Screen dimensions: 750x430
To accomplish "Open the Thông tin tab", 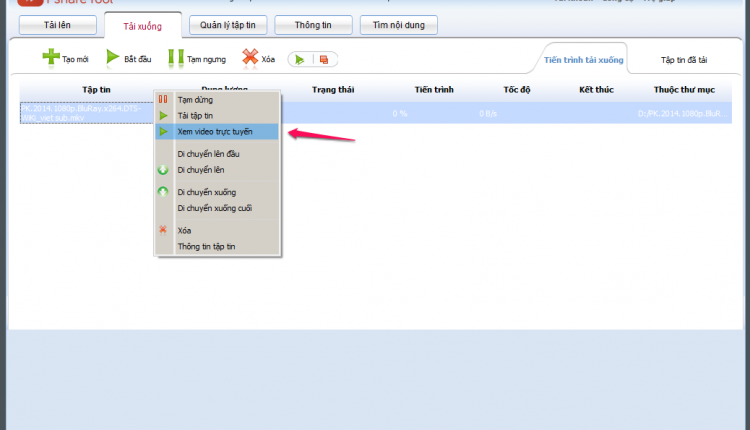I will [x=313, y=25].
